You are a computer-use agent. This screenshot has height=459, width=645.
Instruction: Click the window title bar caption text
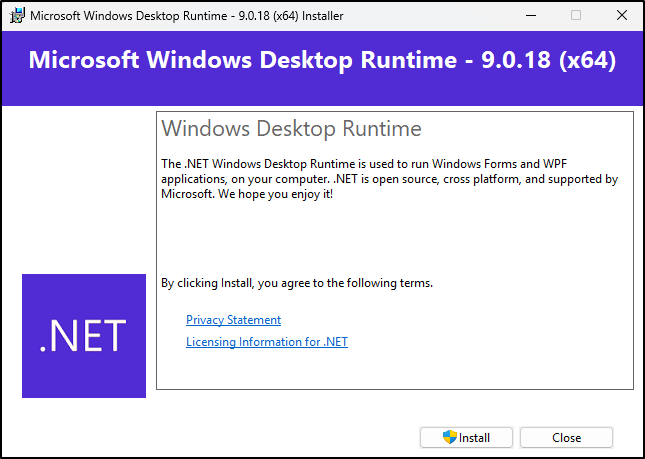point(187,16)
